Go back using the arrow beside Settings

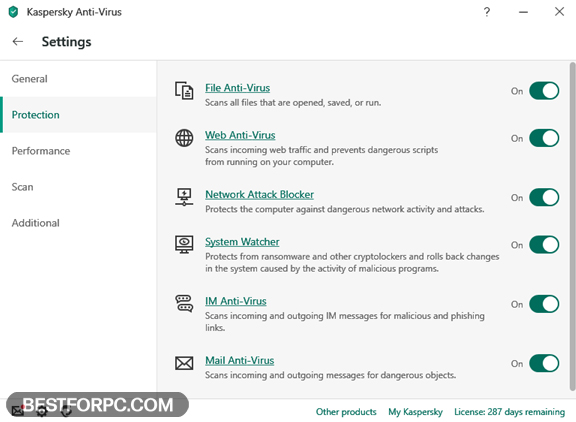click(x=18, y=42)
